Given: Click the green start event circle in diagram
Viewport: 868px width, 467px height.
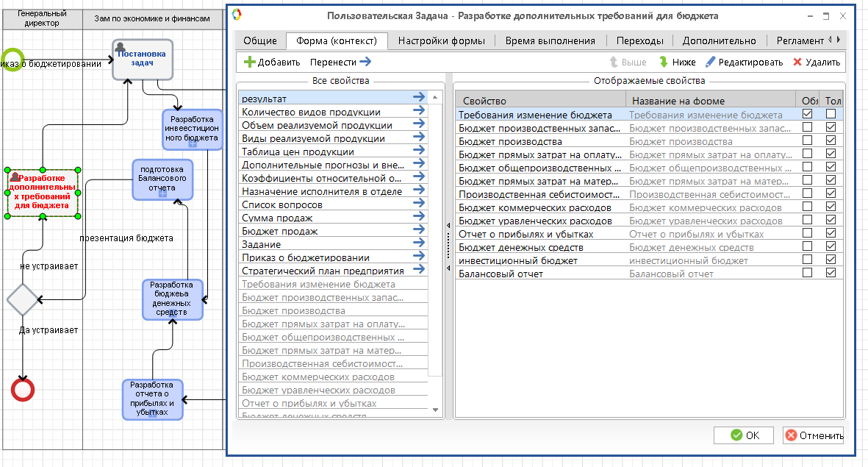Looking at the screenshot, I should [12, 60].
